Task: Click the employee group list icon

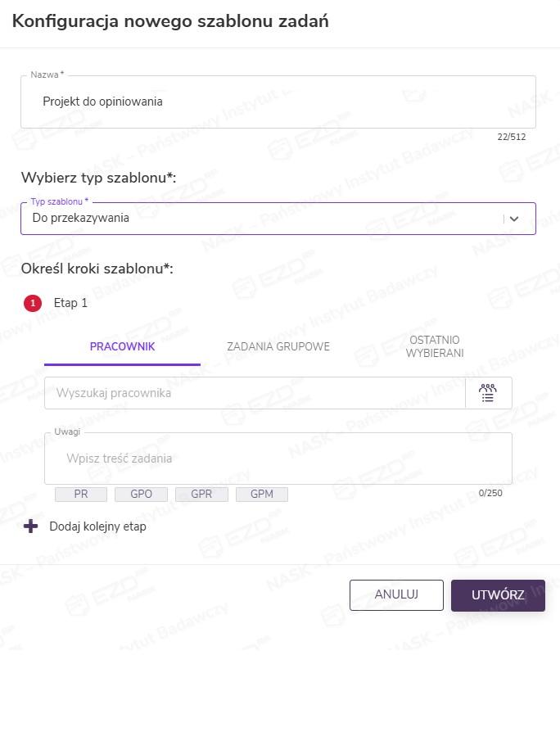Action: tap(488, 393)
